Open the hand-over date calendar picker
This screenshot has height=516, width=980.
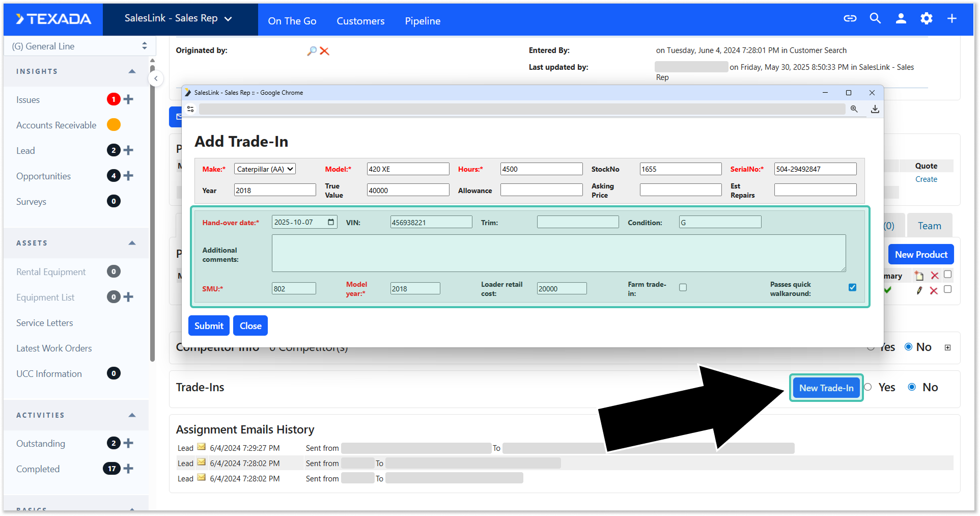[331, 222]
